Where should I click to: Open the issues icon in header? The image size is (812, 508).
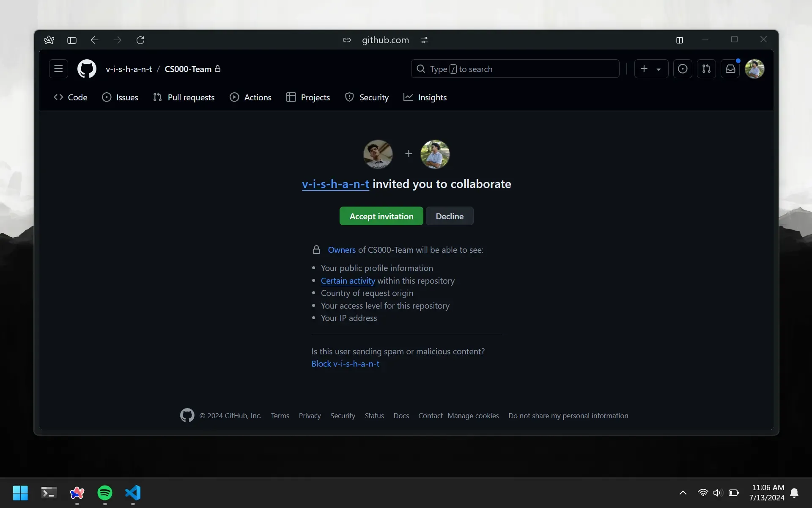(x=683, y=69)
